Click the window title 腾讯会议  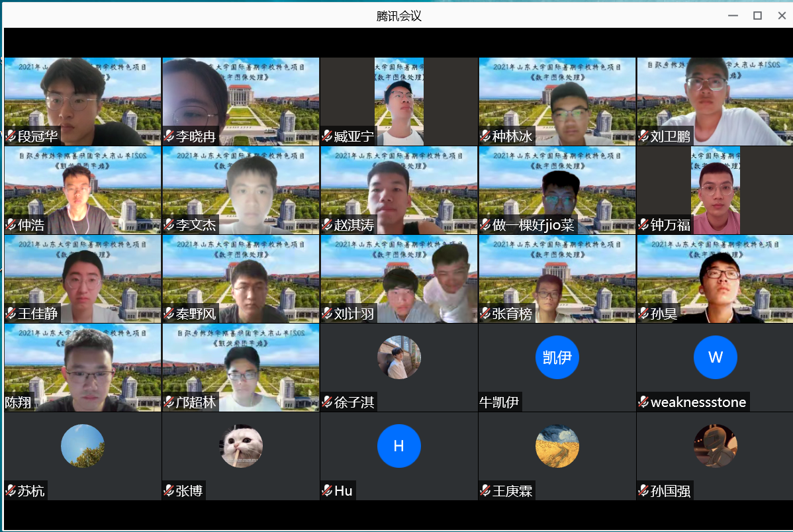tap(399, 16)
